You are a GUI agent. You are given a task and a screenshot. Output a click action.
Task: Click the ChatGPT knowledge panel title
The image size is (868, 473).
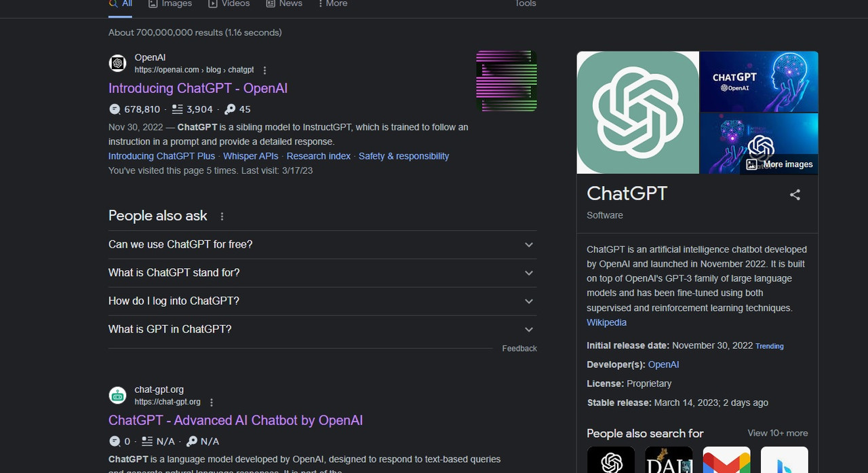[627, 193]
